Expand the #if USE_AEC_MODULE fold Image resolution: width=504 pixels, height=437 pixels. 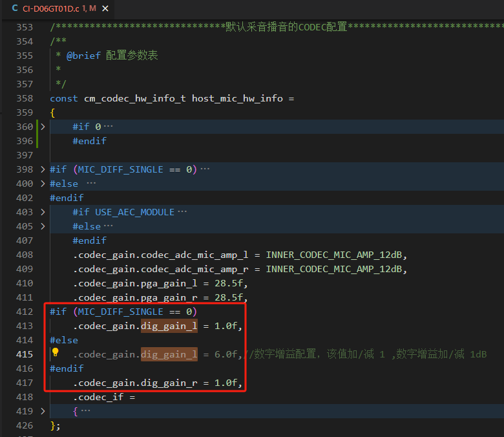pyautogui.click(x=43, y=212)
